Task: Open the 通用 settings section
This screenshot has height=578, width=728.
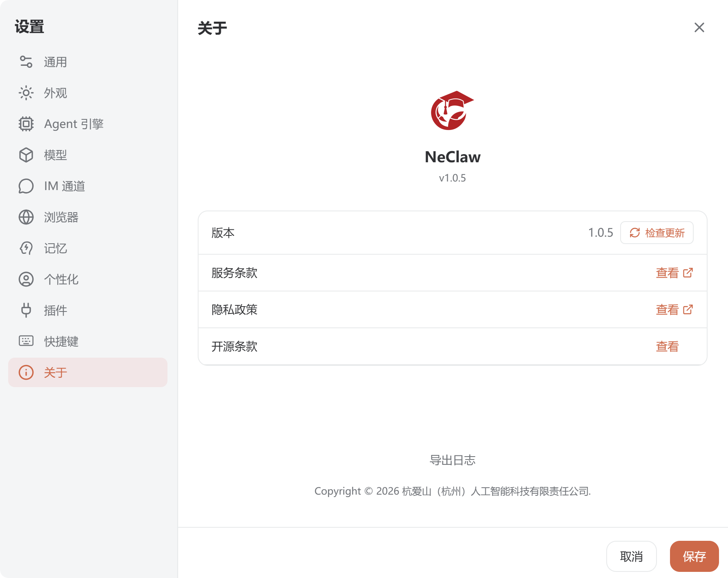Action: click(88, 62)
